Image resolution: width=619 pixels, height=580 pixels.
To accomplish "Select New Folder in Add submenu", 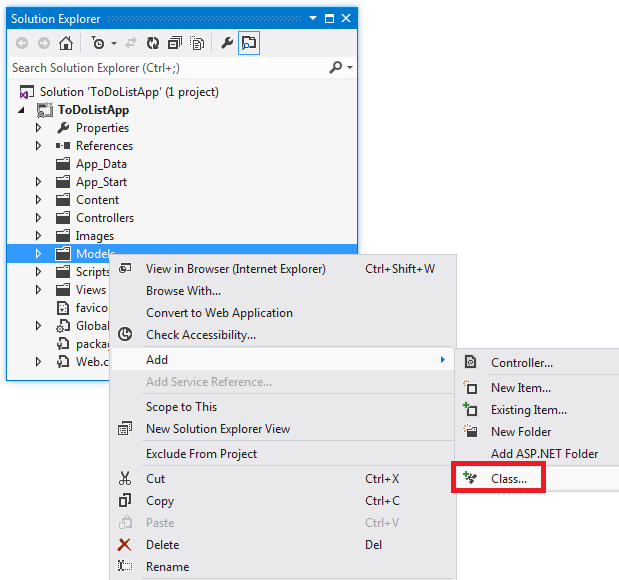I will [538, 432].
